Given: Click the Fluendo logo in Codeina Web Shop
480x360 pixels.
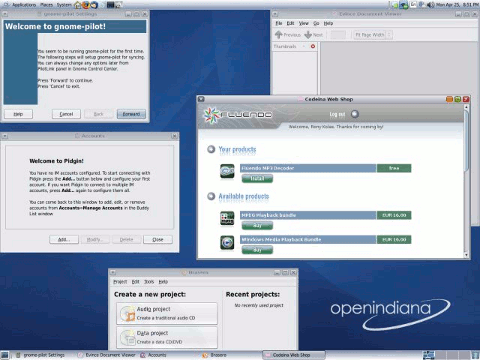Looking at the screenshot, I should click(x=237, y=115).
